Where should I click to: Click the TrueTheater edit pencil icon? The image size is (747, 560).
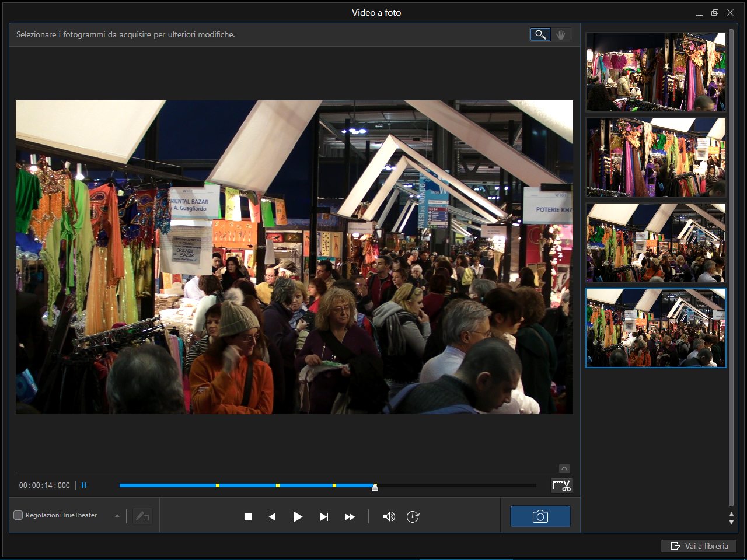(x=142, y=516)
